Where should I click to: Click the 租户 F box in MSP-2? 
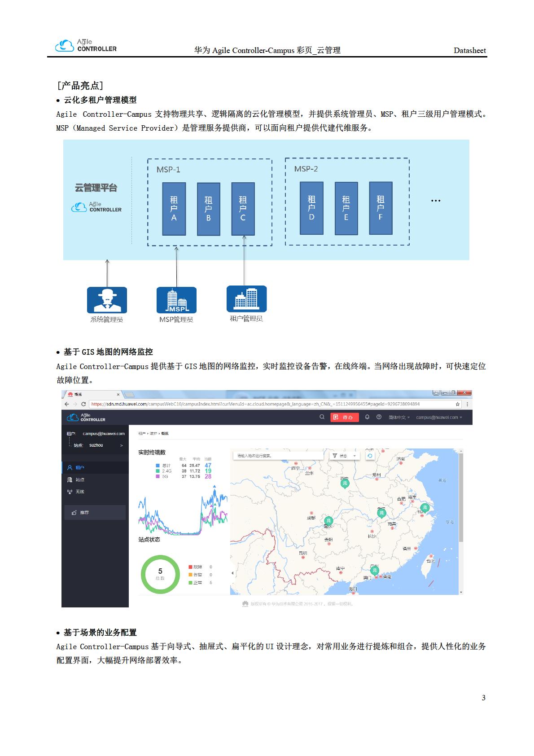pyautogui.click(x=381, y=208)
